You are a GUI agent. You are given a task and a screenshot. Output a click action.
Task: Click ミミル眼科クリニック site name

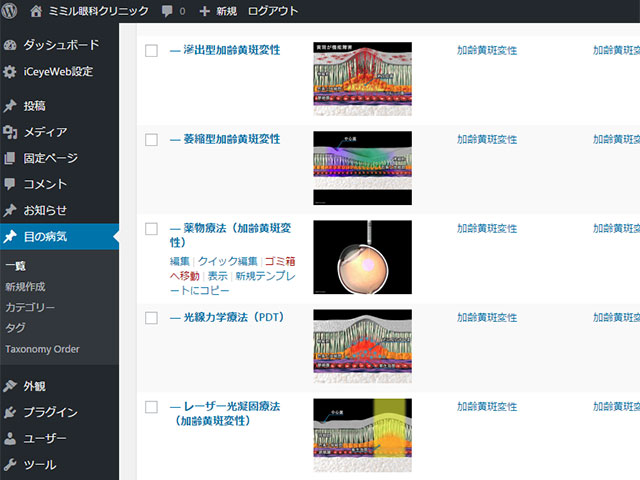click(98, 11)
